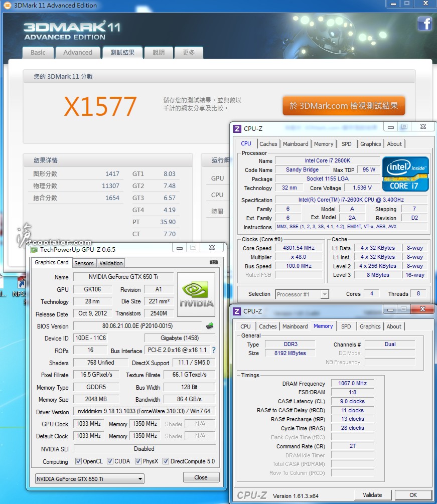Click the 3DMark 11 title bar app icon

coord(7,5)
